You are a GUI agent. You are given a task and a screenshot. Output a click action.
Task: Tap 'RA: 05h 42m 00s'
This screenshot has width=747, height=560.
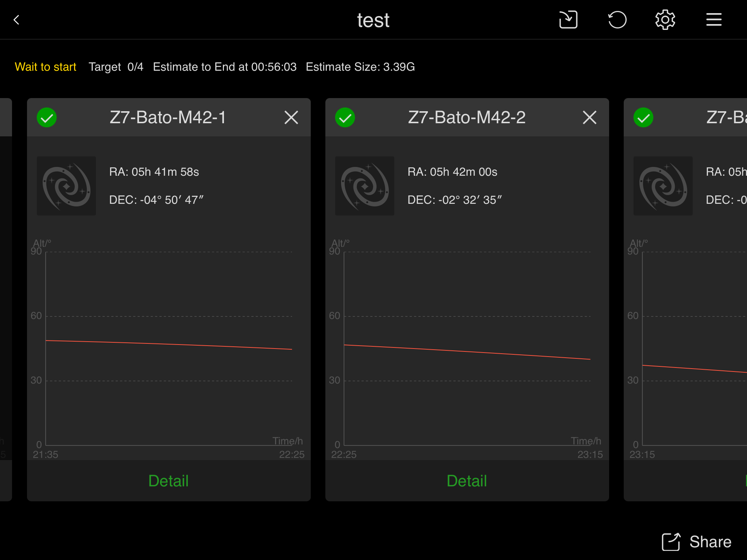pos(452,172)
